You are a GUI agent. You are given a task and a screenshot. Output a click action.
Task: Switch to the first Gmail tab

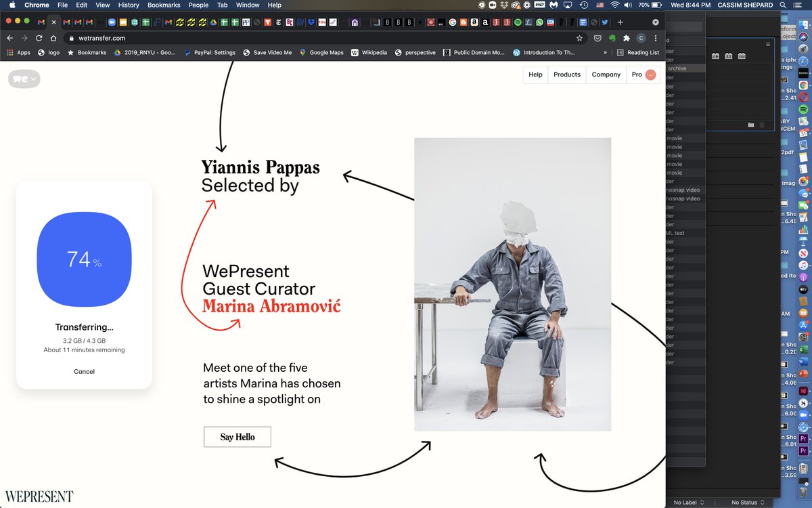point(41,22)
